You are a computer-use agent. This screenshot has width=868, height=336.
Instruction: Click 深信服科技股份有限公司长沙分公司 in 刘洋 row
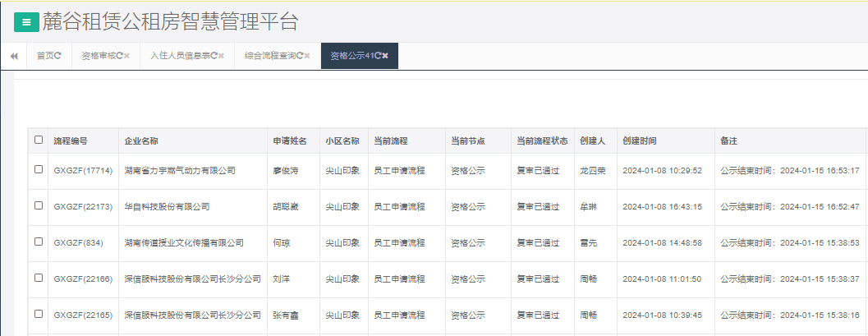[193, 279]
